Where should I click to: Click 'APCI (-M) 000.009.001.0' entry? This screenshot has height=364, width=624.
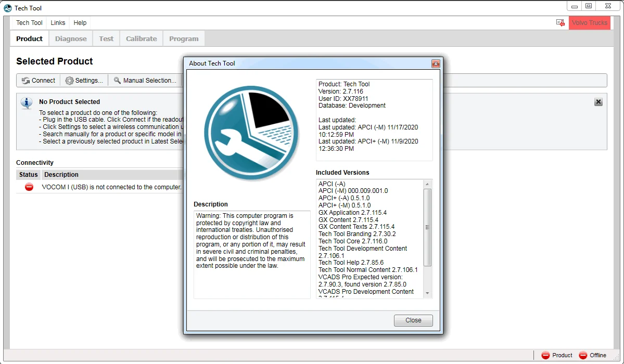point(353,191)
